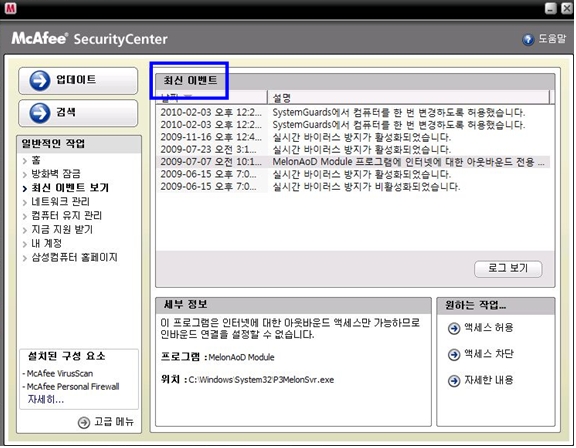Select the 2009-06-15 바이러스 방지가 활성화 row

(353, 174)
